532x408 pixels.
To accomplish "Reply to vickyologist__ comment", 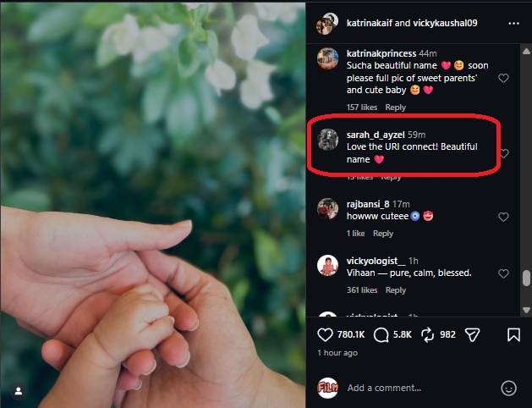I will 395,289.
